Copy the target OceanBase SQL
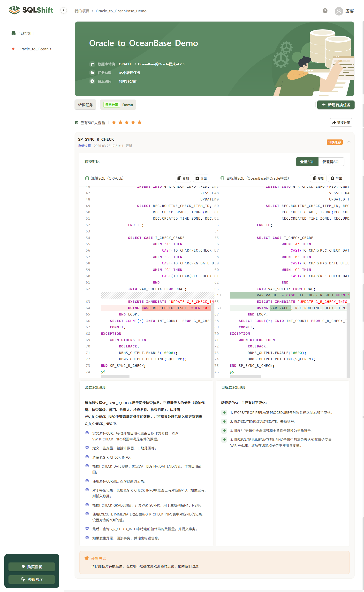Viewport: 364px width, 592px height. point(318,178)
